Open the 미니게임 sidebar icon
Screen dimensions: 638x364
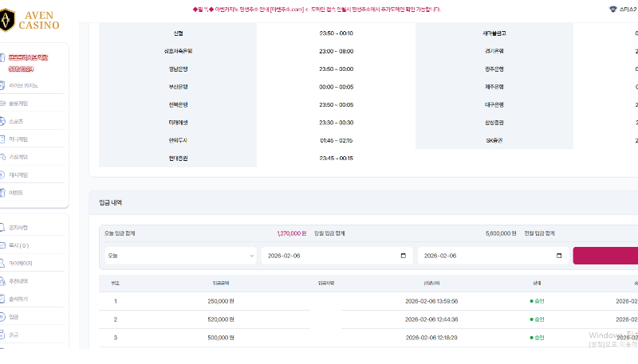[2, 139]
